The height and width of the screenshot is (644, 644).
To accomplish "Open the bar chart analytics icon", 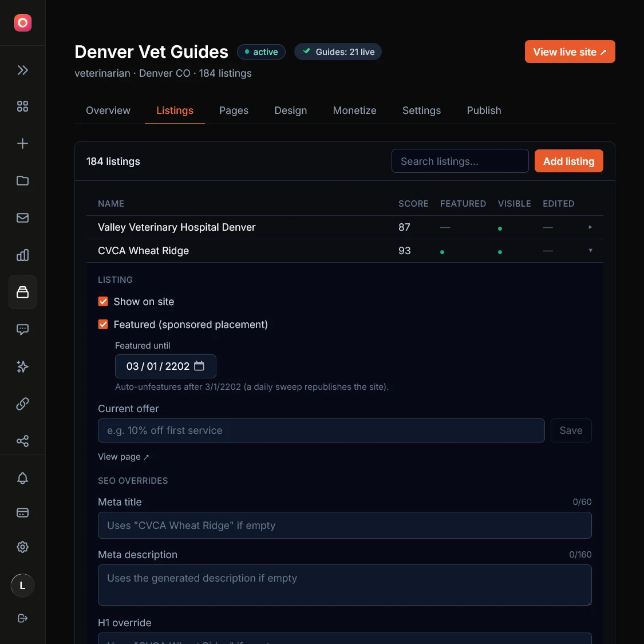I will click(x=22, y=255).
